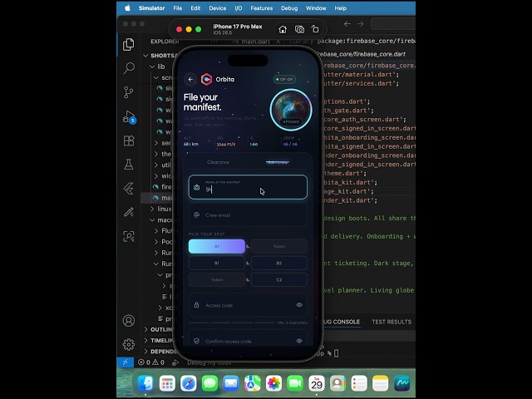Open the Extensions view icon

[129, 140]
